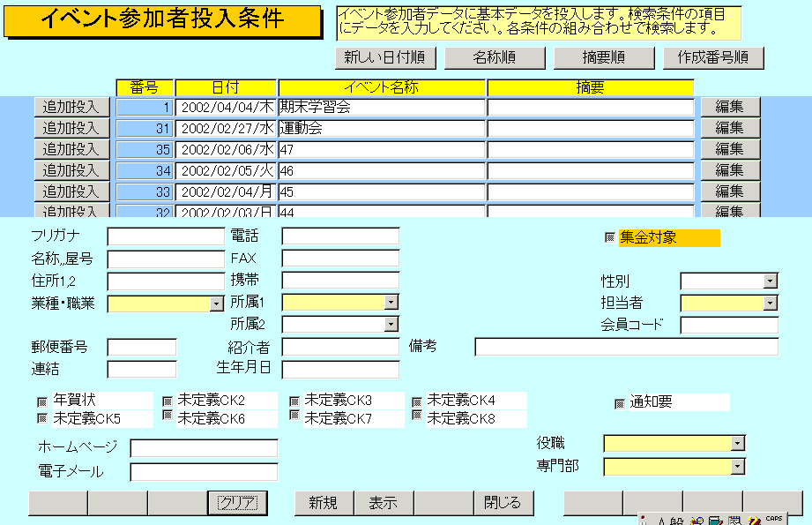Viewport: 812px width, 525px height.
Task: Click the 生年月日 input field
Action: 340,370
